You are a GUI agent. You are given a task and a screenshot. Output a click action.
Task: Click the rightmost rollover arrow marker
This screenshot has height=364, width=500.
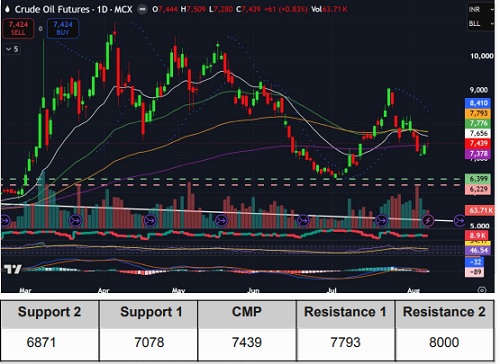459,220
